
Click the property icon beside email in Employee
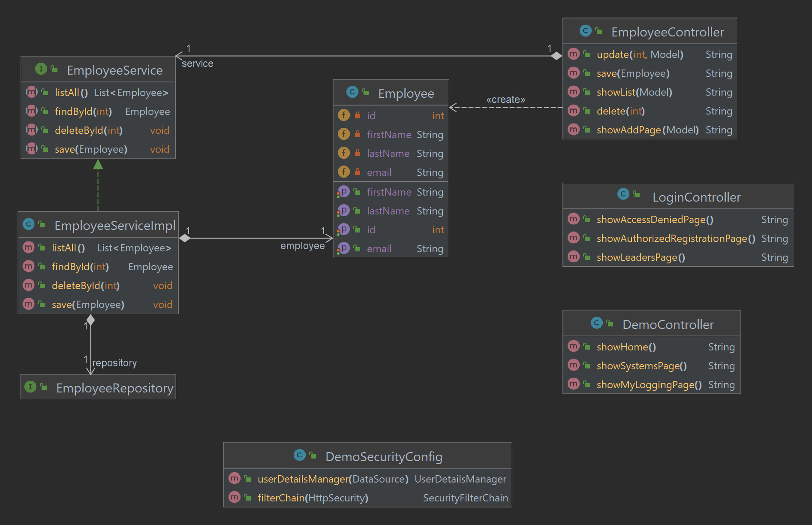coord(343,248)
